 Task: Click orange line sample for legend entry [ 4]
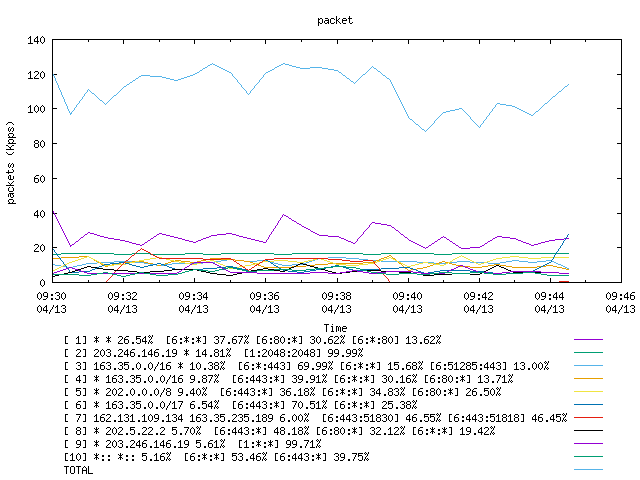point(588,379)
